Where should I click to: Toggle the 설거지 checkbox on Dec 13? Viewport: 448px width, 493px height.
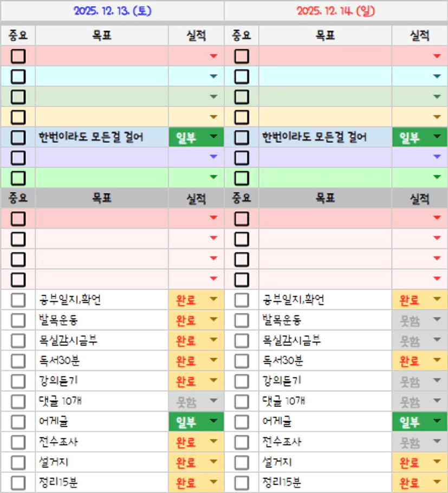click(18, 463)
